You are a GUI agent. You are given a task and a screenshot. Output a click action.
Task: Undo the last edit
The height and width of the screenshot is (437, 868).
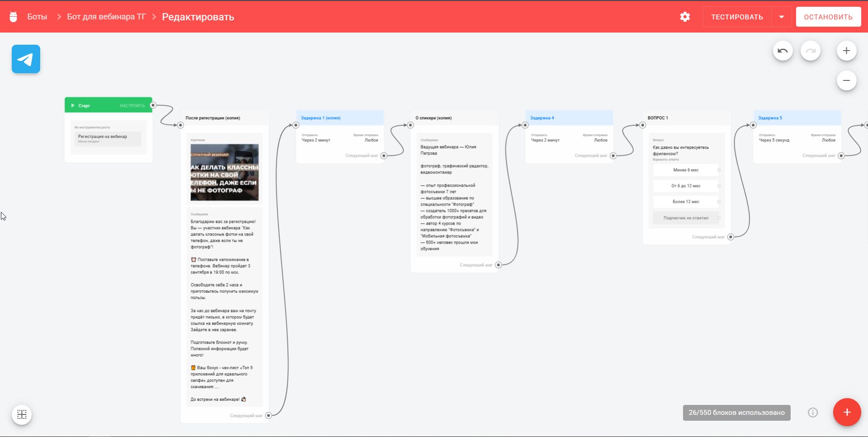point(783,51)
